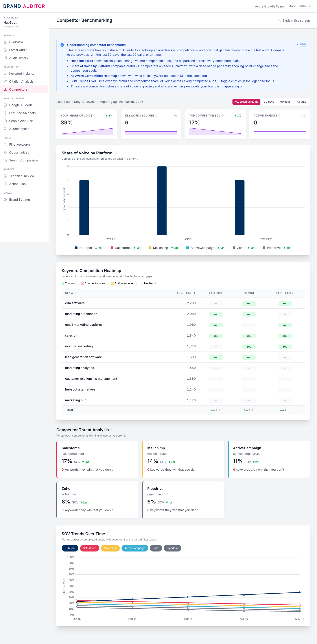317x644 pixels.
Task: Click the Competitors sidebar icon
Action: coord(5,89)
